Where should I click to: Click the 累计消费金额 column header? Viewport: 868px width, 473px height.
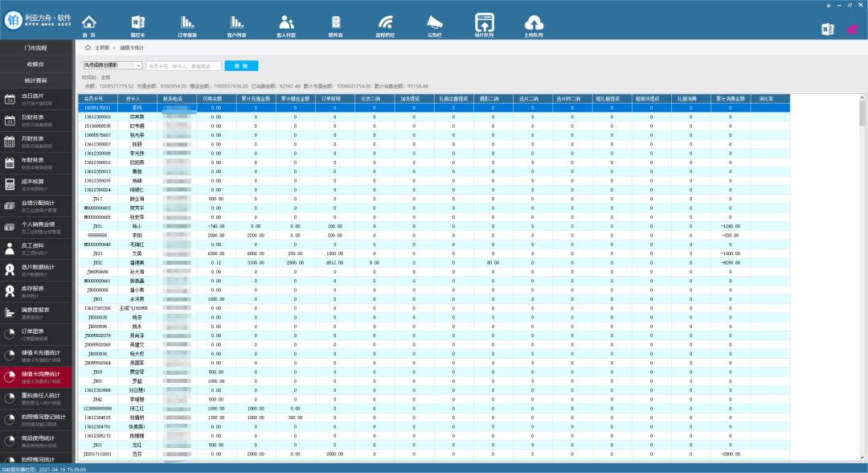730,99
